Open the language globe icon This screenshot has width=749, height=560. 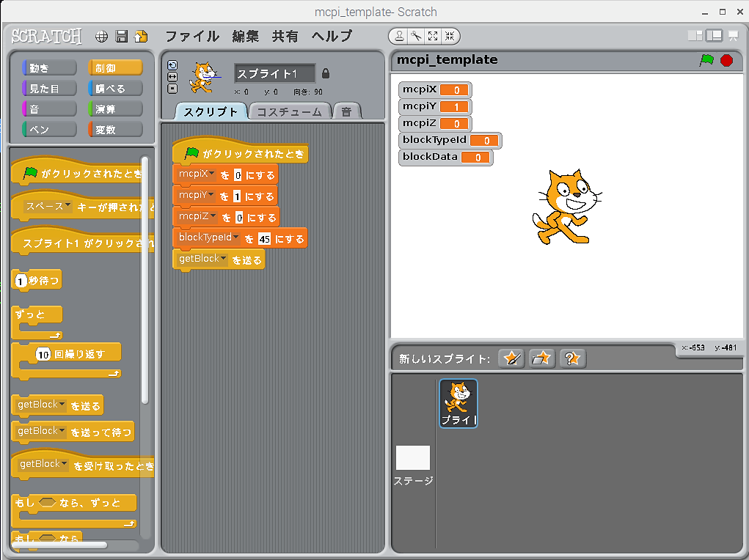pyautogui.click(x=102, y=36)
